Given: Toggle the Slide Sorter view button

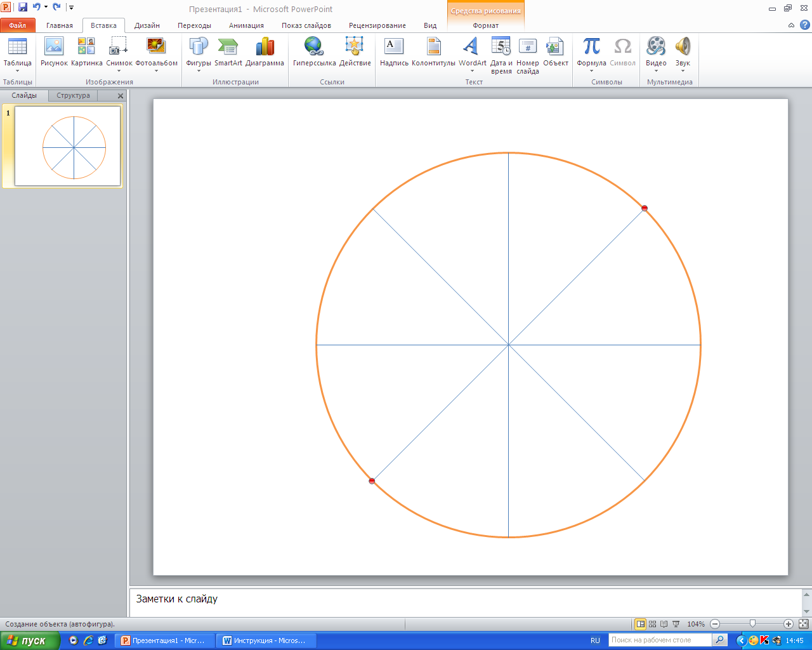Looking at the screenshot, I should pyautogui.click(x=652, y=624).
